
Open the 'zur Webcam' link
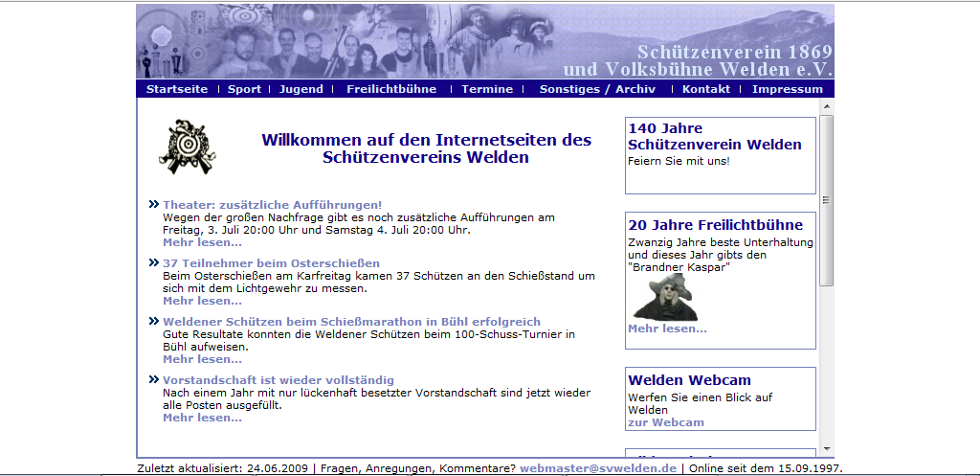[x=665, y=422]
